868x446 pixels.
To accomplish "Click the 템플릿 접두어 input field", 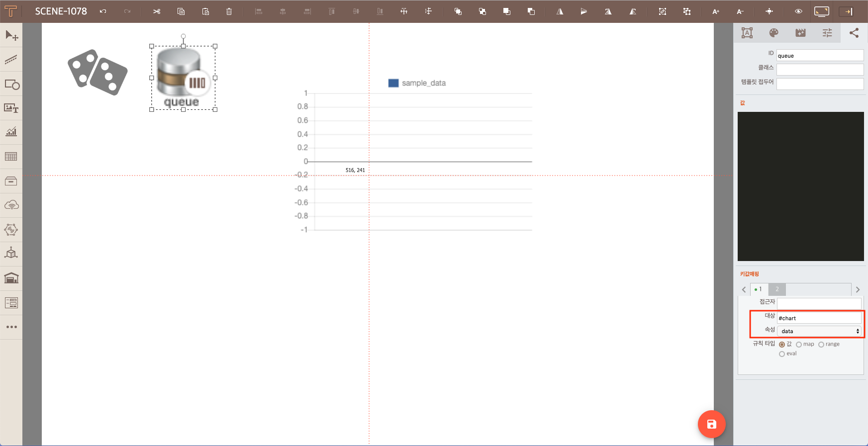I will pyautogui.click(x=820, y=84).
